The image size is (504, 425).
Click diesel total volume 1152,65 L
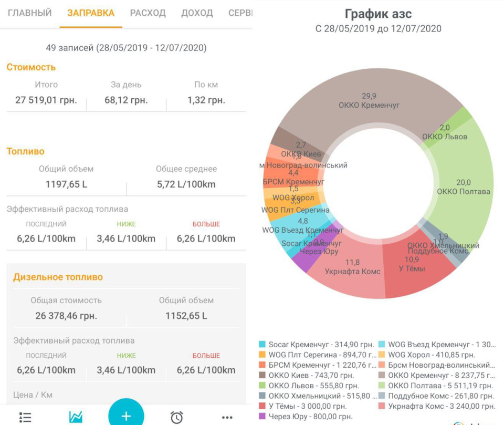[x=186, y=316]
